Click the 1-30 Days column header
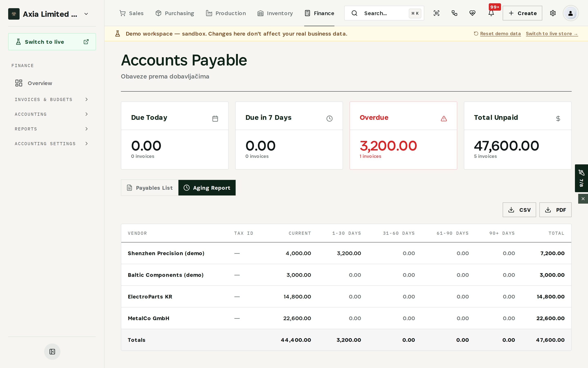This screenshot has width=588, height=368. pyautogui.click(x=346, y=233)
